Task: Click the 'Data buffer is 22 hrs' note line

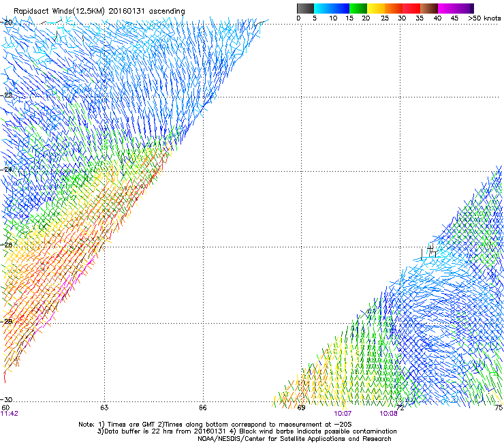Action: point(247,431)
